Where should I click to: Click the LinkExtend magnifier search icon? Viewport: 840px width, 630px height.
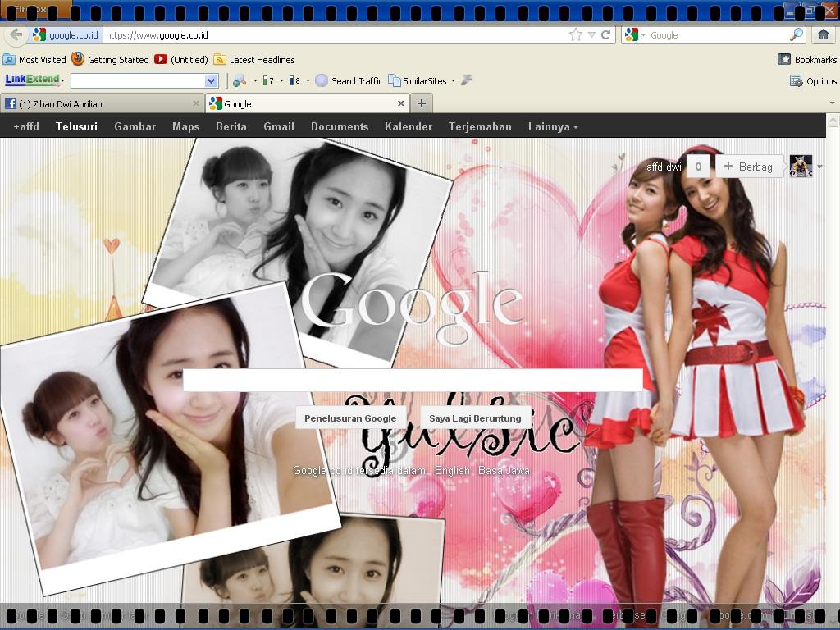tap(239, 81)
